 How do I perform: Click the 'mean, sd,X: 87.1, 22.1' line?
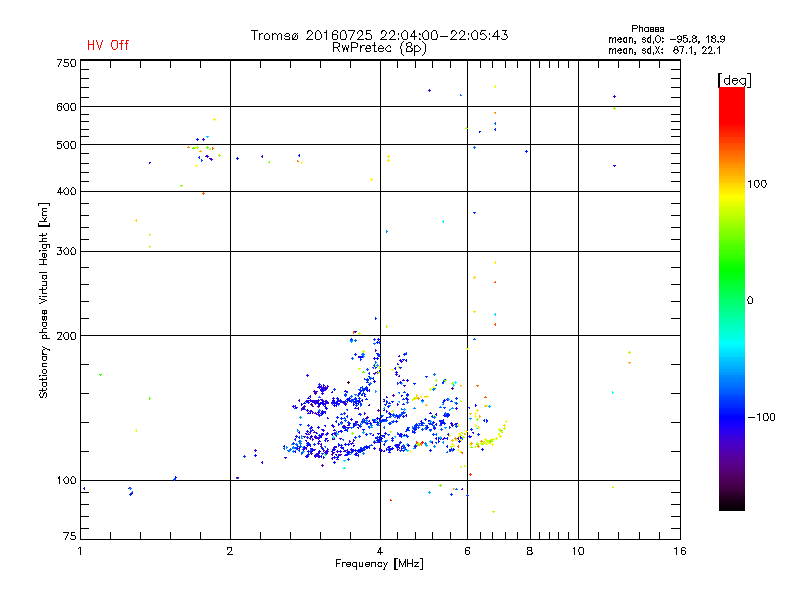(x=664, y=50)
